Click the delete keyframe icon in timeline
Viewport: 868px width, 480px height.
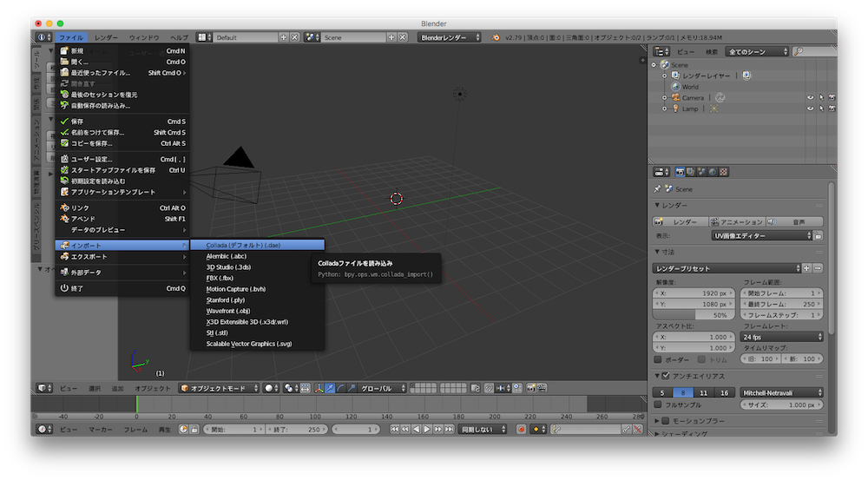tap(637, 430)
